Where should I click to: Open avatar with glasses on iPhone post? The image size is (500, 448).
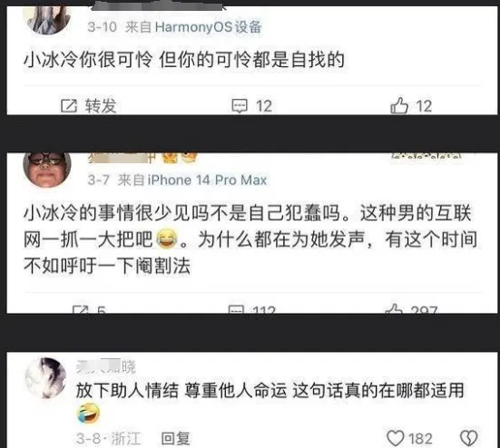[47, 170]
